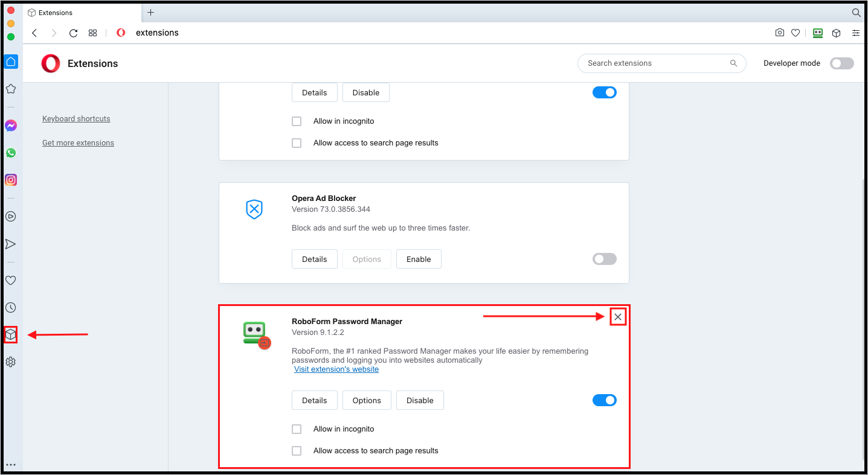Open a new tab with the plus button

tap(151, 13)
